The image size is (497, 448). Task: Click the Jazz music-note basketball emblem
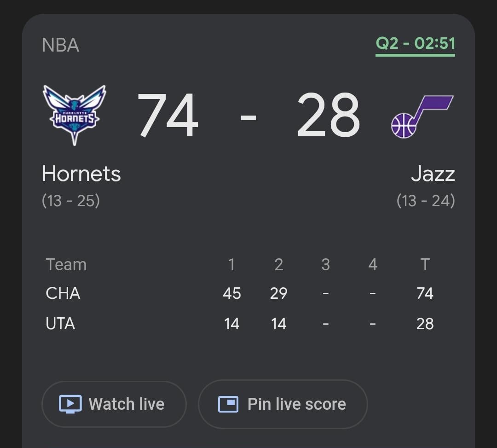tap(421, 114)
